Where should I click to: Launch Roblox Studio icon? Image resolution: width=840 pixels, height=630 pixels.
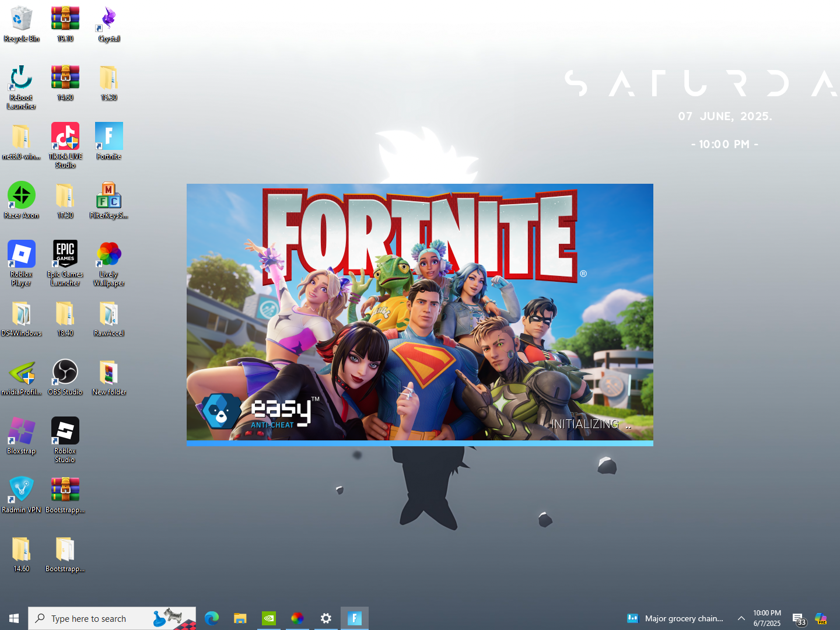point(65,440)
